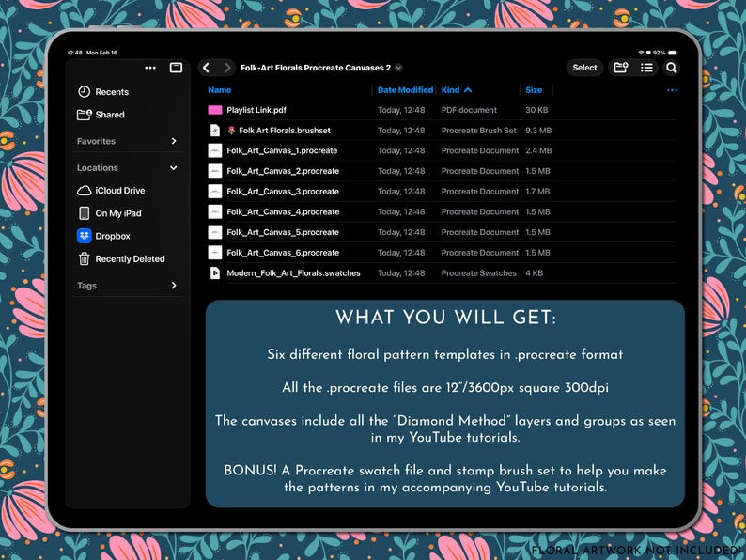Click Folk_Art_Canvas_1 file thumbnail

(x=215, y=151)
